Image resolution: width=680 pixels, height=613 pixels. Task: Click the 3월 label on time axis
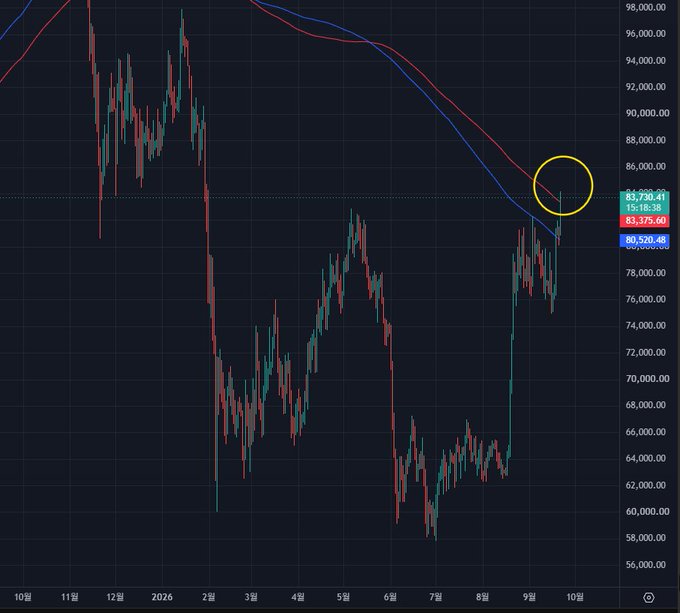pyautogui.click(x=251, y=597)
